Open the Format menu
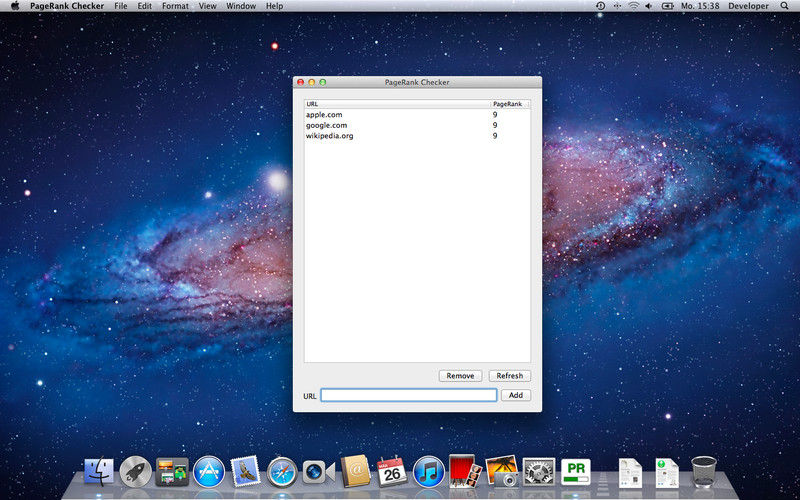800x500 pixels. [175, 6]
